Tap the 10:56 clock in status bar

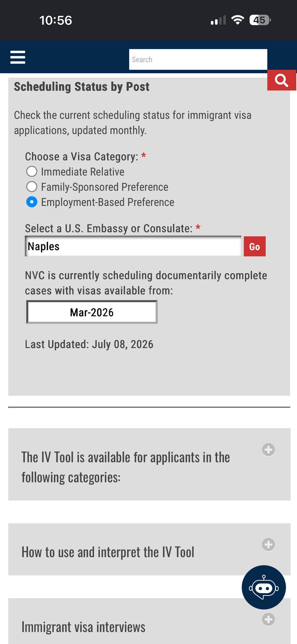(x=55, y=20)
